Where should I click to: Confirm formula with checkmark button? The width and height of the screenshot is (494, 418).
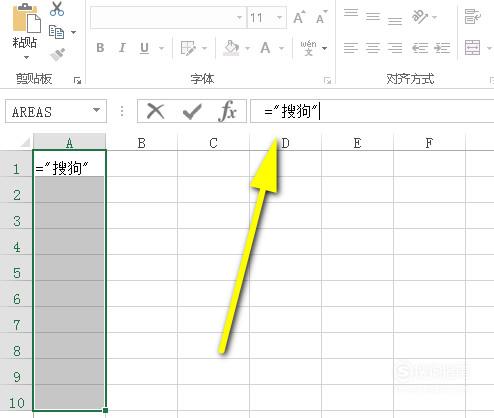click(192, 112)
